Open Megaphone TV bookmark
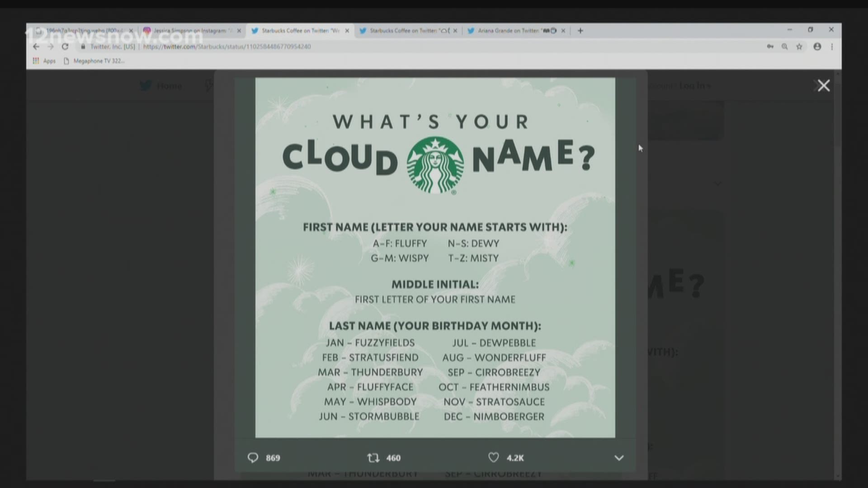This screenshot has height=488, width=868. click(94, 61)
